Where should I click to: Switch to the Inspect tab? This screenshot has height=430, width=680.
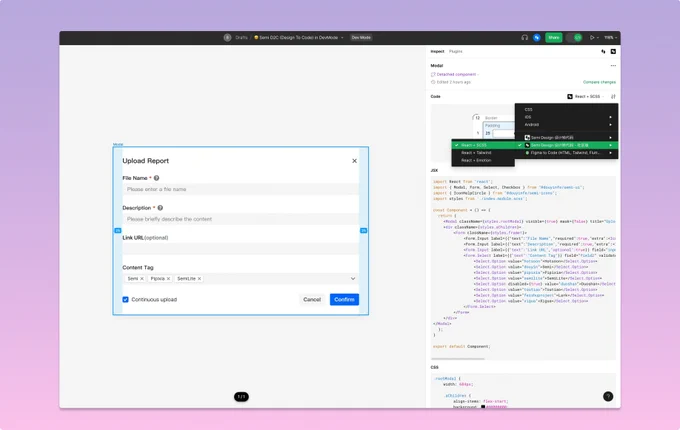(437, 52)
